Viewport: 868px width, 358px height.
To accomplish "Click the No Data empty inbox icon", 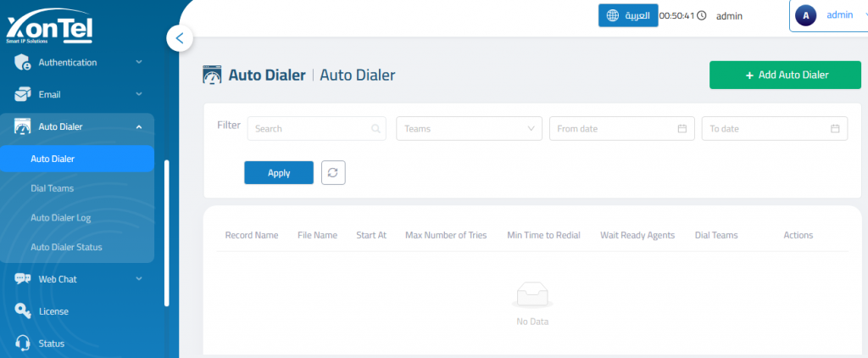I will click(532, 295).
